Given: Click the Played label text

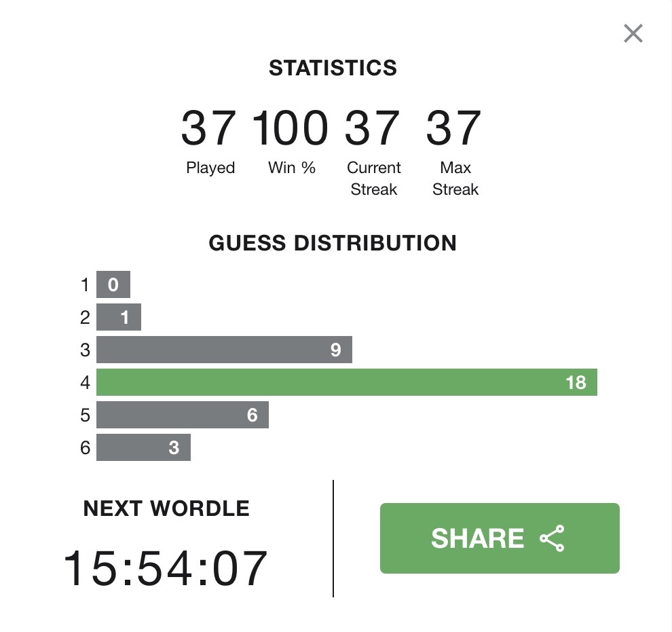Looking at the screenshot, I should pos(210,168).
